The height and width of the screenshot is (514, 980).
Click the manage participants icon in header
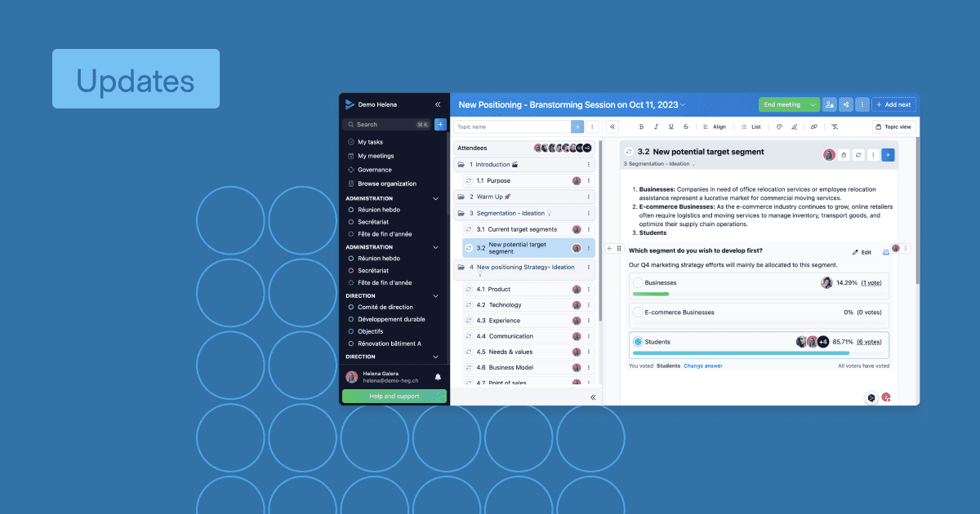[830, 104]
